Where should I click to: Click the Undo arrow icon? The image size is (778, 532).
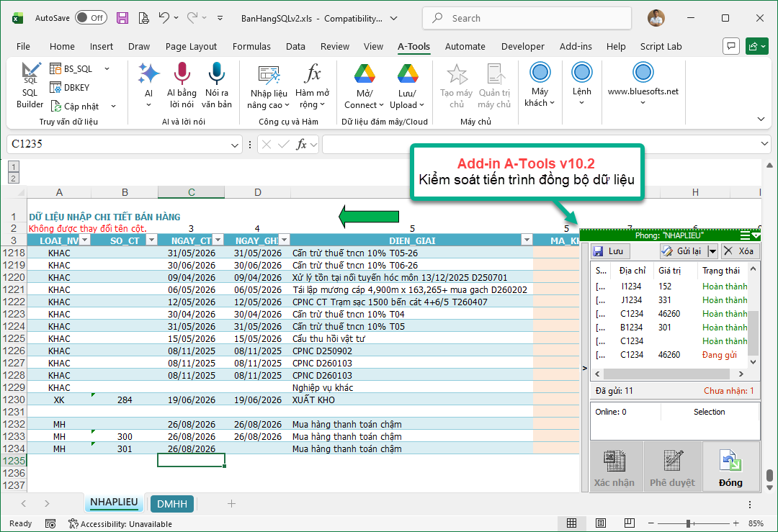click(164, 18)
